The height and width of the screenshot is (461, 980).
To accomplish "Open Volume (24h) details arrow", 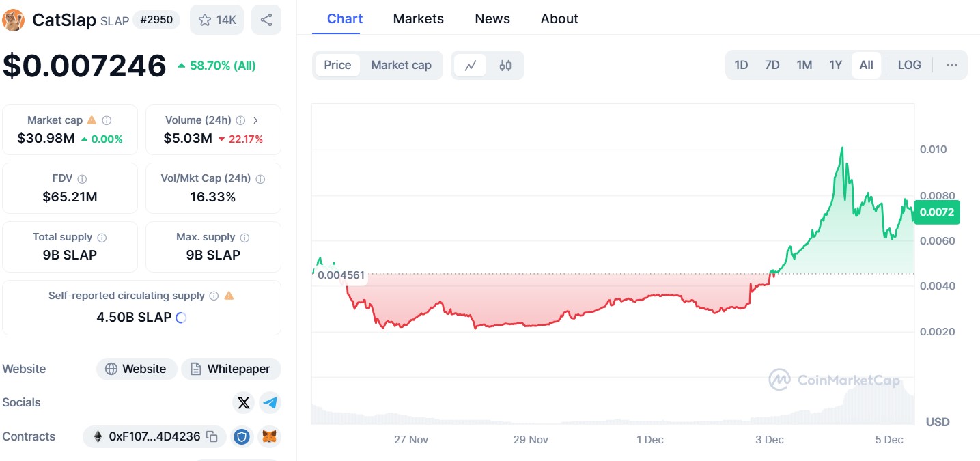I will [255, 120].
